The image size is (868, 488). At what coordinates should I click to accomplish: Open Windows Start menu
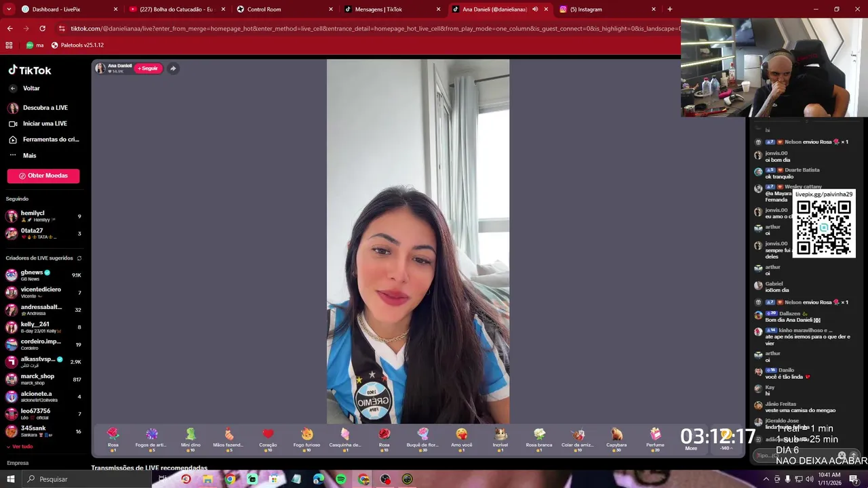point(10,479)
